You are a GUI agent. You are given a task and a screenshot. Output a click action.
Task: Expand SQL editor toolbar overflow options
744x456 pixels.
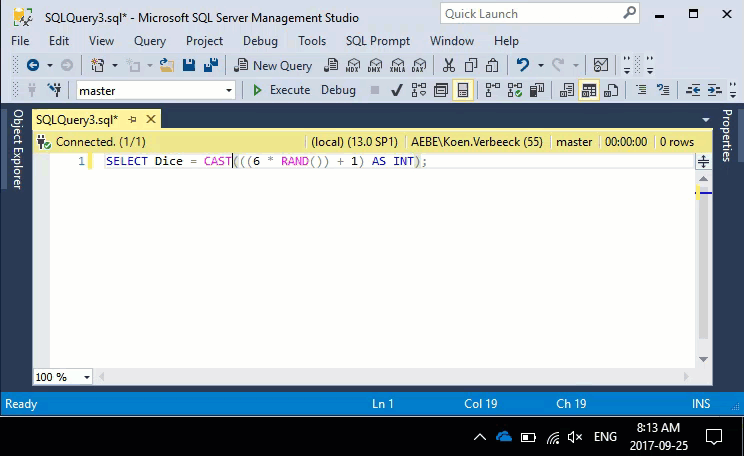click(733, 90)
